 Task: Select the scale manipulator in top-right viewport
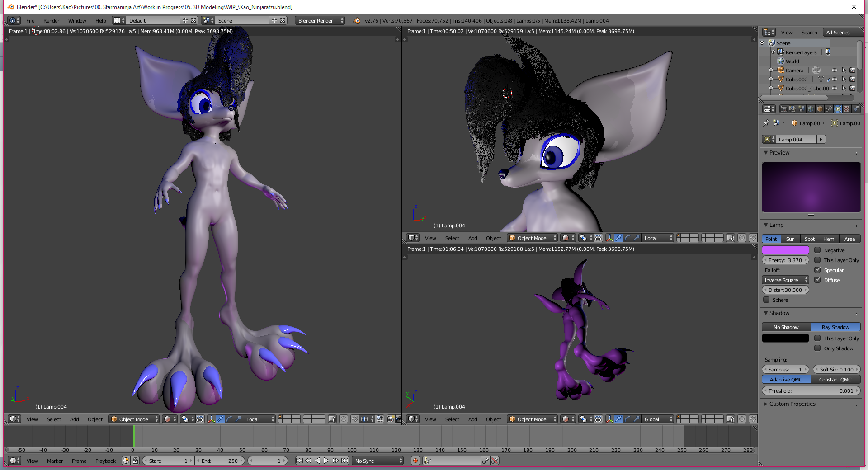637,238
